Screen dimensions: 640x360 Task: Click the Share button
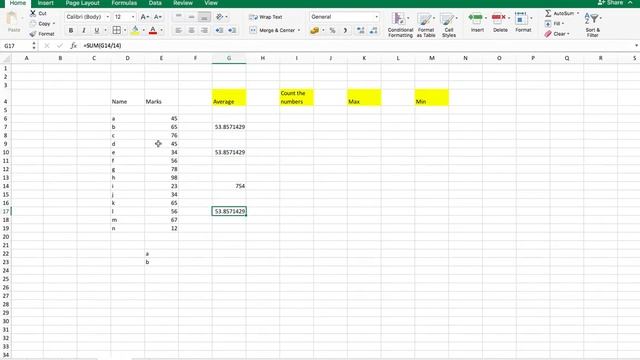(611, 3)
